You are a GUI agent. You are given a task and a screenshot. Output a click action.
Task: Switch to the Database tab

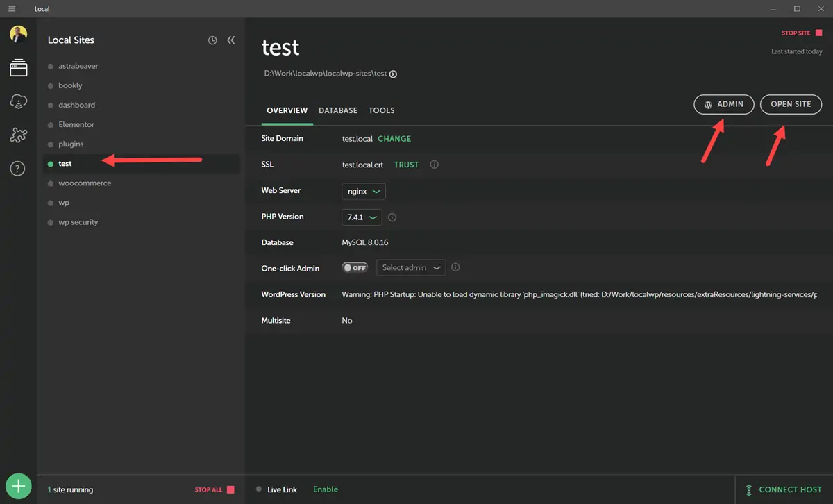point(338,110)
